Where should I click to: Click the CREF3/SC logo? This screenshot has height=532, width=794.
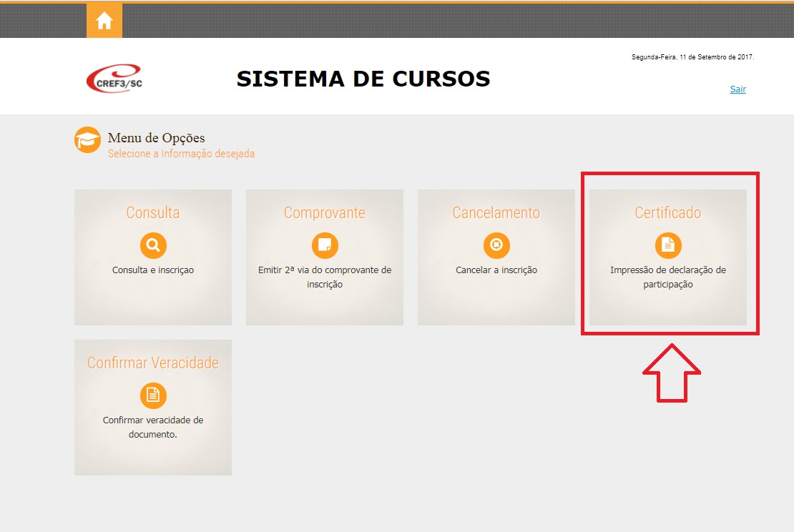pyautogui.click(x=114, y=79)
